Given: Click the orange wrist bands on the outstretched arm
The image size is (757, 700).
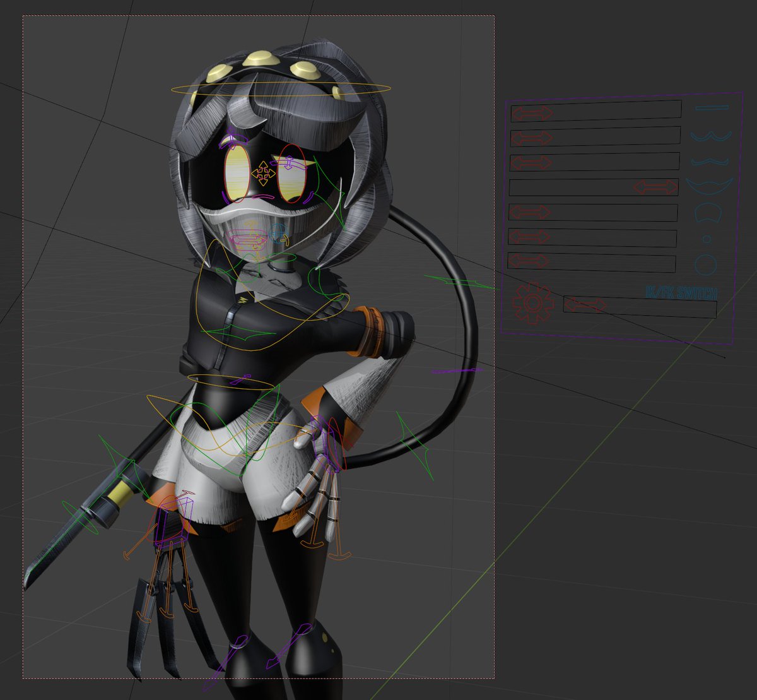Looking at the screenshot, I should coord(368,331).
